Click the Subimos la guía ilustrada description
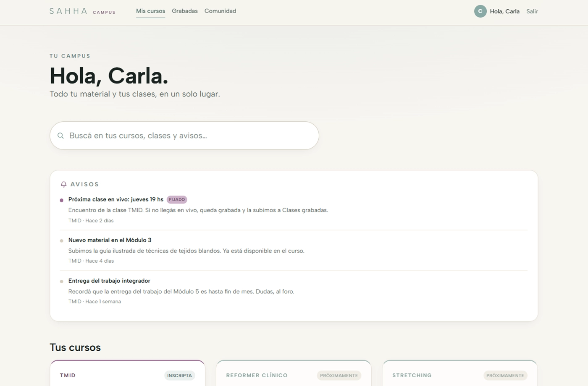Screen dimensions: 588x386 (x=186, y=251)
